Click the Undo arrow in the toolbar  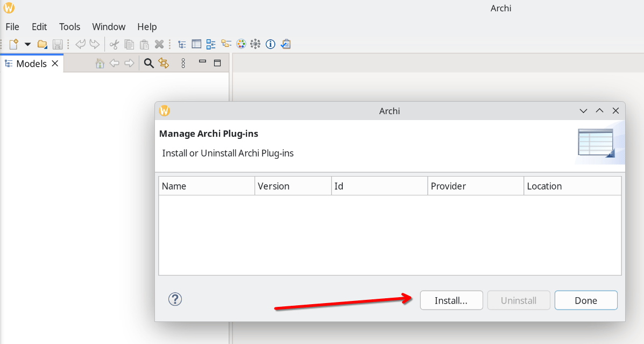(x=81, y=44)
